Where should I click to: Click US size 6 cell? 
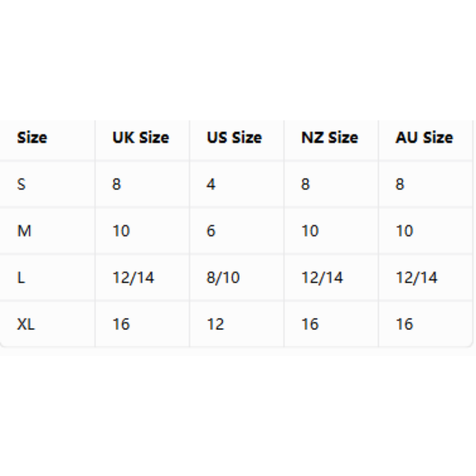click(211, 231)
